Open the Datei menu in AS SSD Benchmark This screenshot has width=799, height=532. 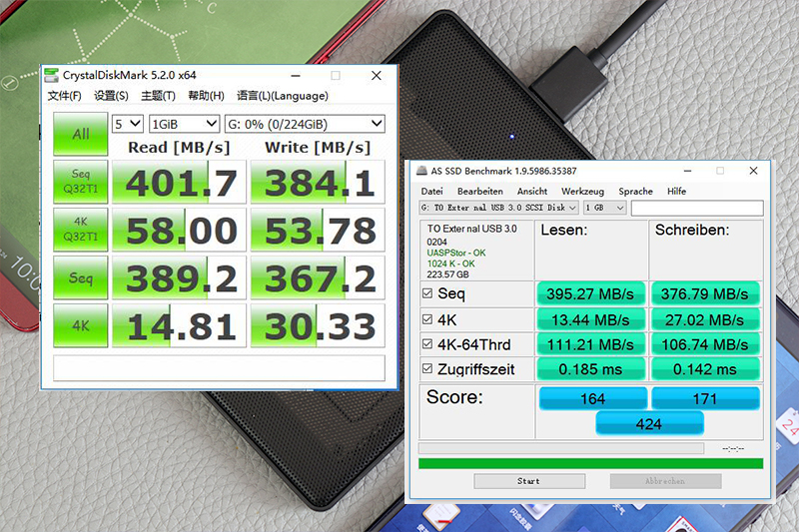click(x=431, y=192)
